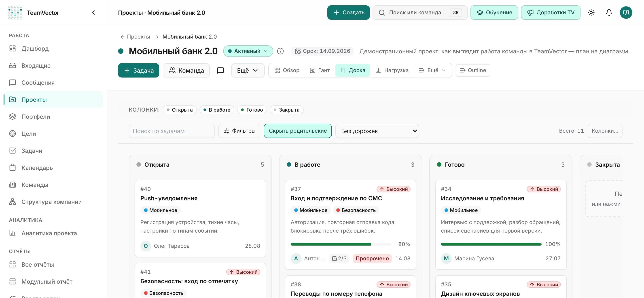Click the Создать button
The height and width of the screenshot is (298, 644).
[x=348, y=13]
